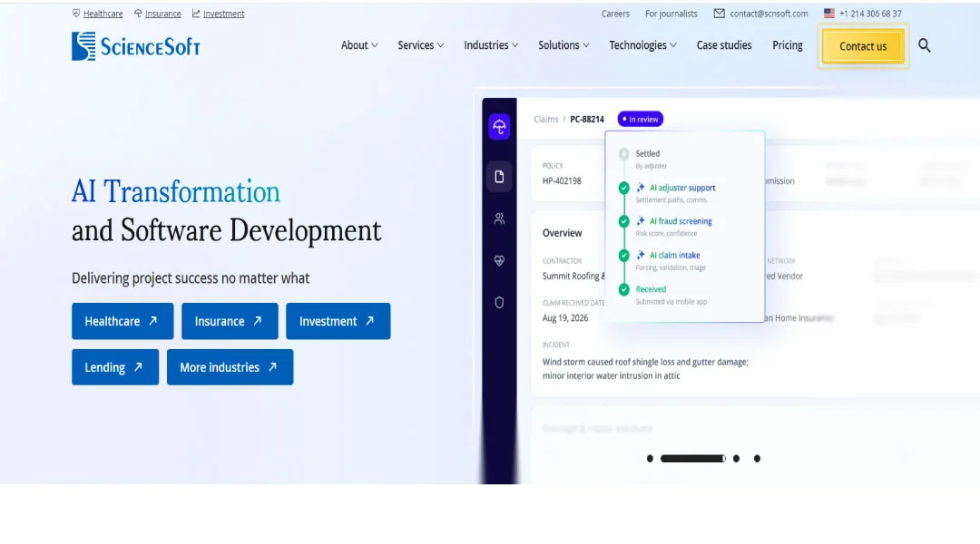Click the umbrella icon in dark sidebar

coord(499,127)
